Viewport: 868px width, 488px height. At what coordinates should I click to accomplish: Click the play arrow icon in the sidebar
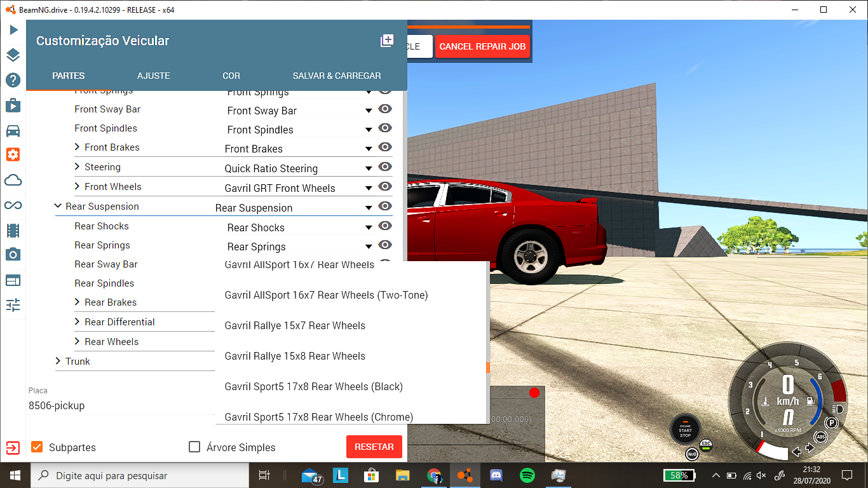(x=13, y=30)
